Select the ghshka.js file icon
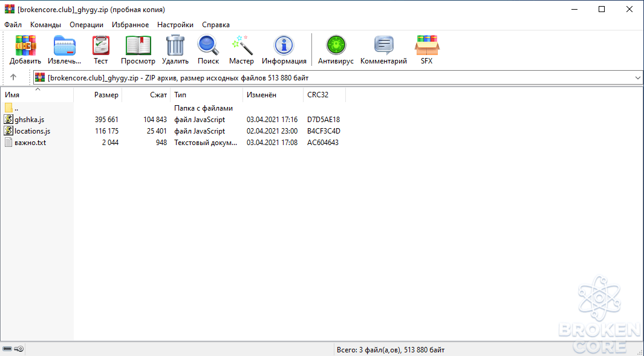The width and height of the screenshot is (644, 356). tap(8, 120)
